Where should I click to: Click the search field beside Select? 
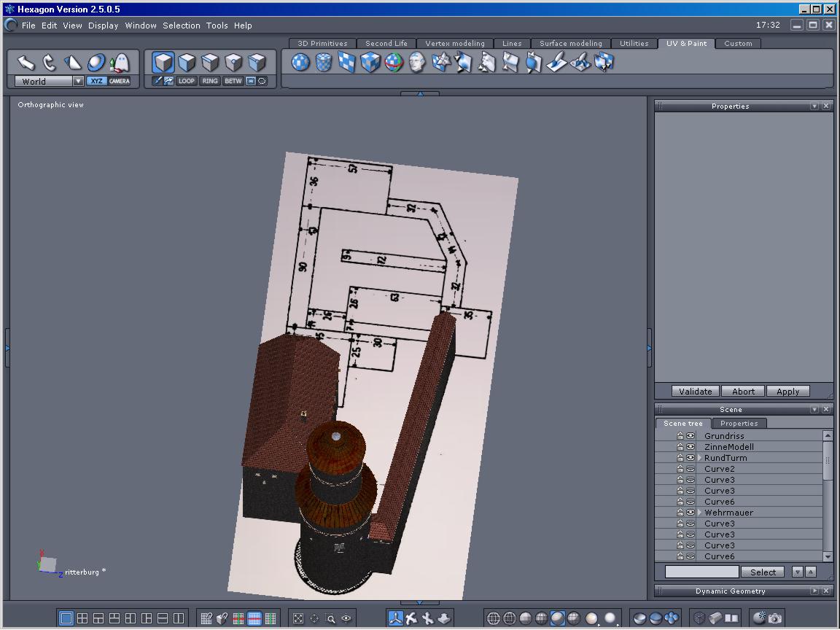(x=701, y=572)
